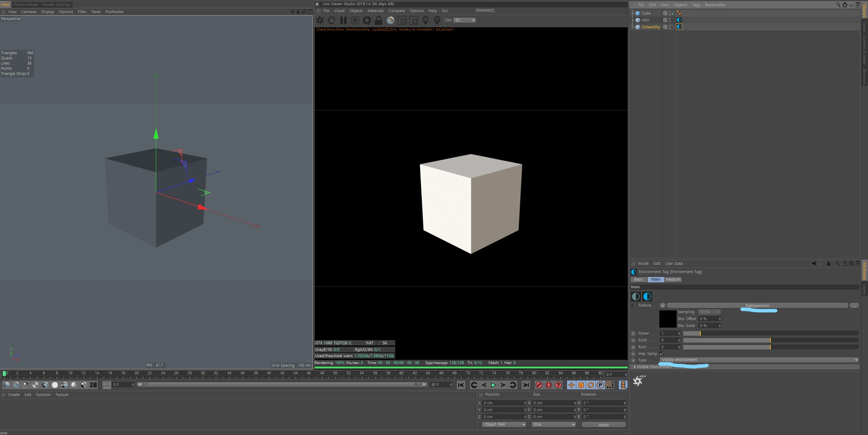This screenshot has height=435, width=868.
Task: Click the clay mode sphere icon
Action: click(x=390, y=20)
